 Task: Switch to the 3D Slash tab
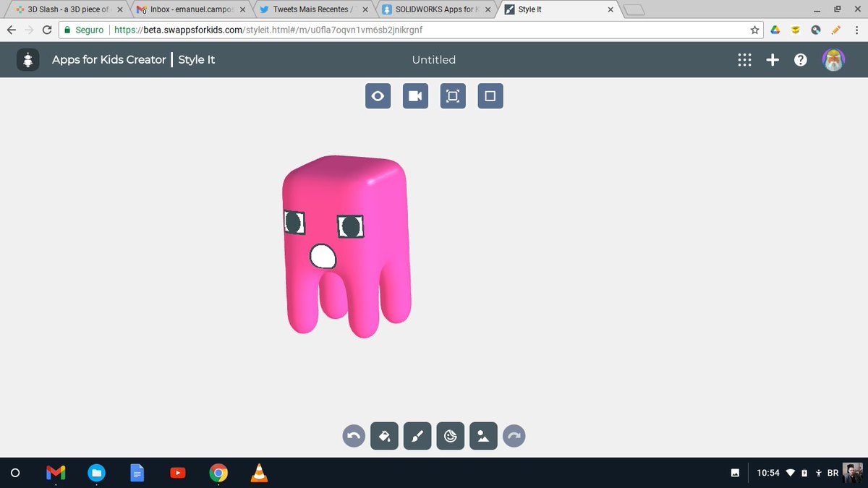pos(67,10)
